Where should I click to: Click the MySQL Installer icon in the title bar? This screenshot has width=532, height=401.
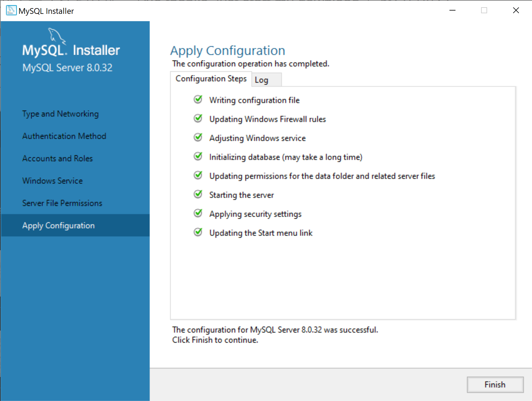click(x=11, y=10)
